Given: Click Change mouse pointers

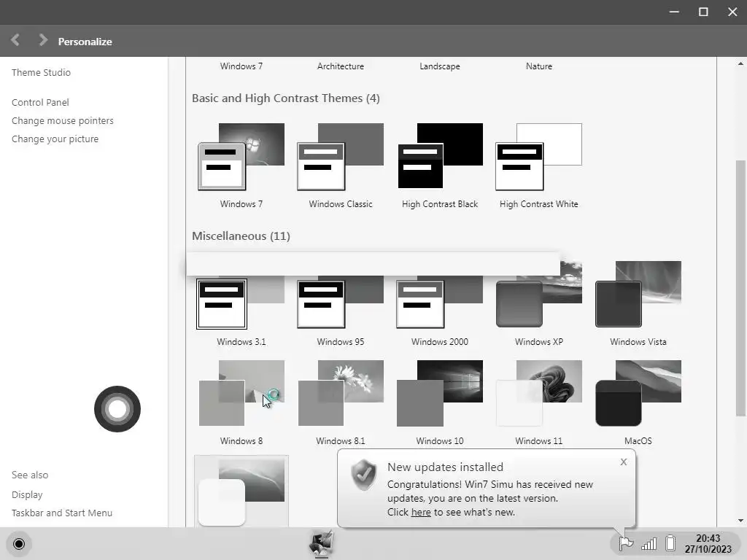Looking at the screenshot, I should [63, 120].
